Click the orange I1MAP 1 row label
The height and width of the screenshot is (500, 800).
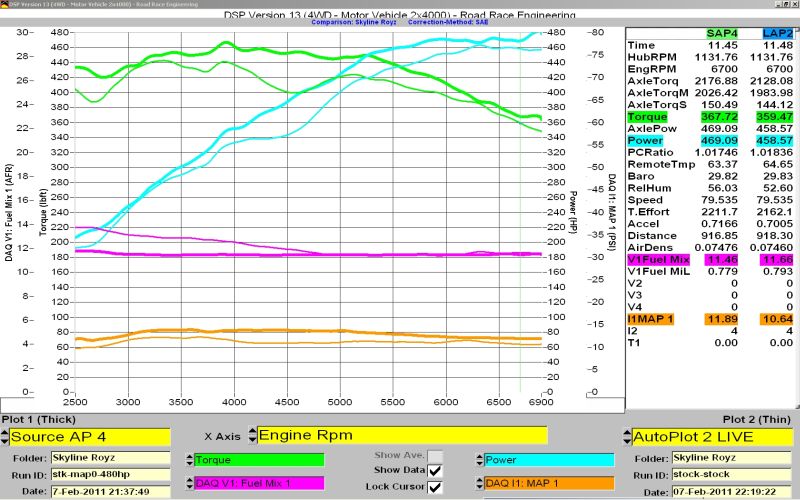pos(651,319)
